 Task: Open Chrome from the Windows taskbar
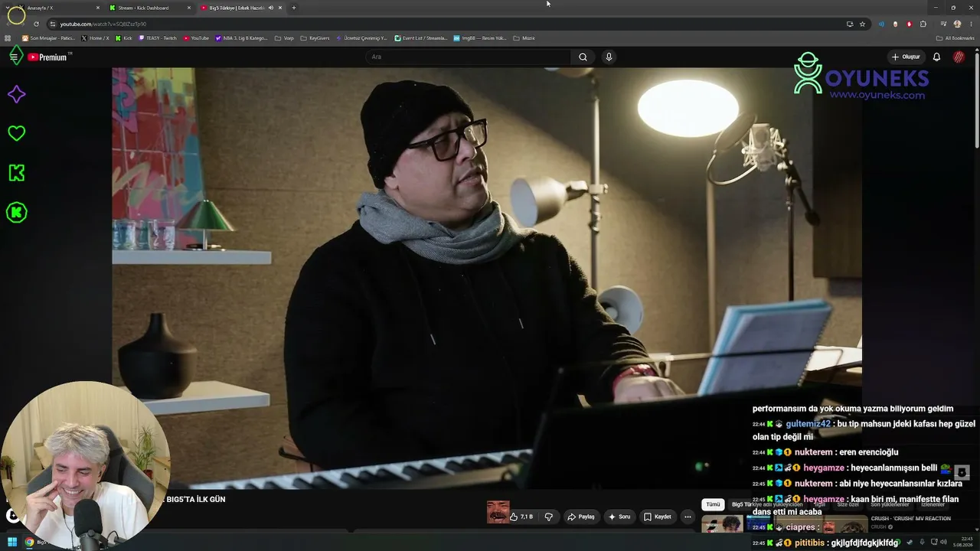pos(29,543)
